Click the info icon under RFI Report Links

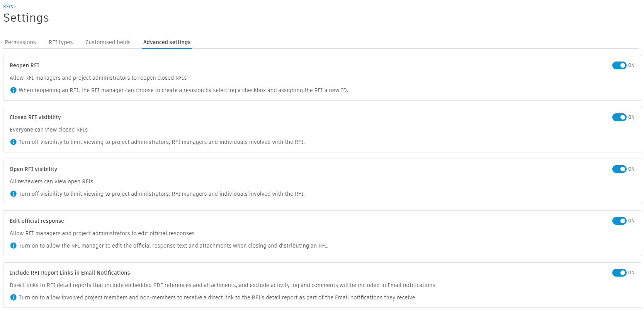13,297
